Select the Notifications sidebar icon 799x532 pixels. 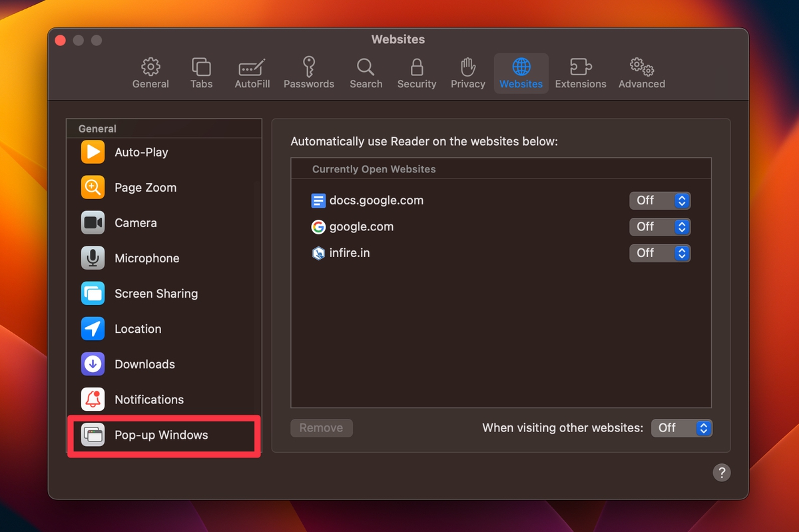click(x=92, y=399)
